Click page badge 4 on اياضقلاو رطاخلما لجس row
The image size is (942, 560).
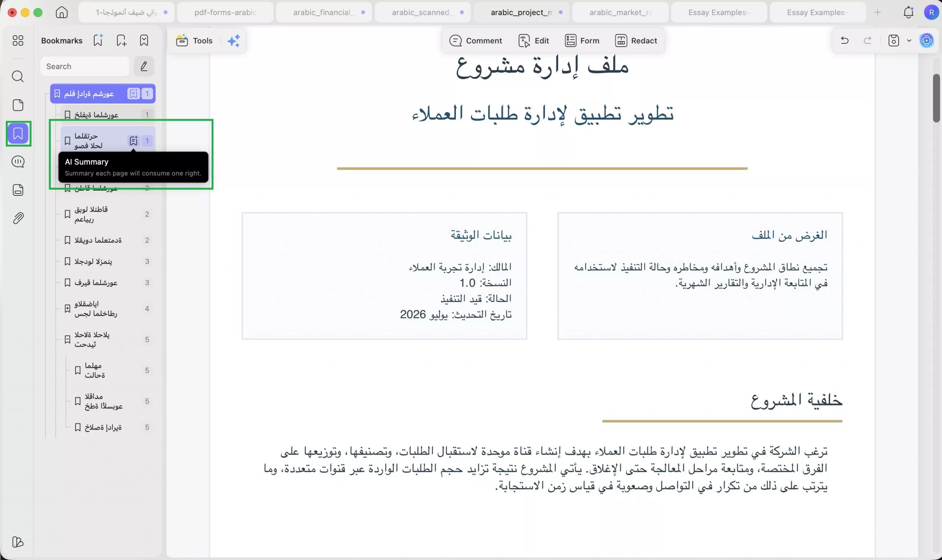click(x=147, y=309)
